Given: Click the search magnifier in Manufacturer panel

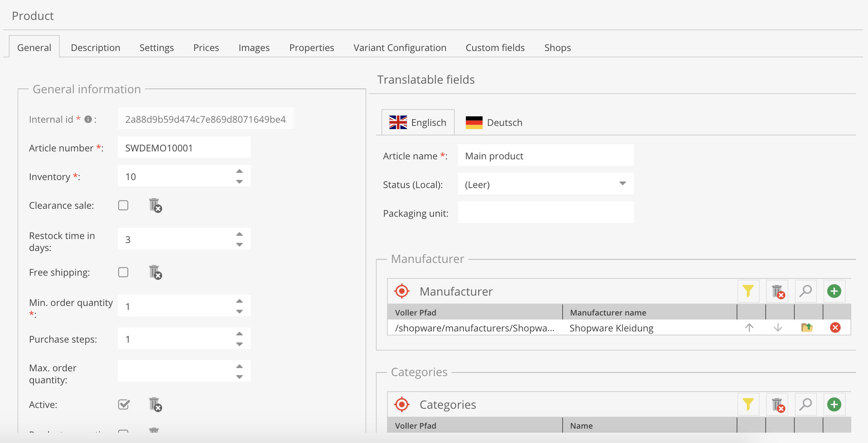Looking at the screenshot, I should [x=805, y=291].
